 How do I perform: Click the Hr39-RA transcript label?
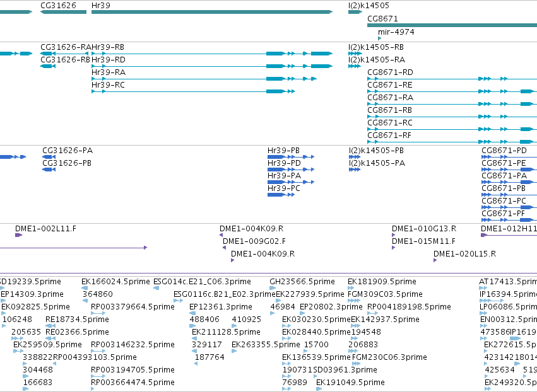point(109,72)
